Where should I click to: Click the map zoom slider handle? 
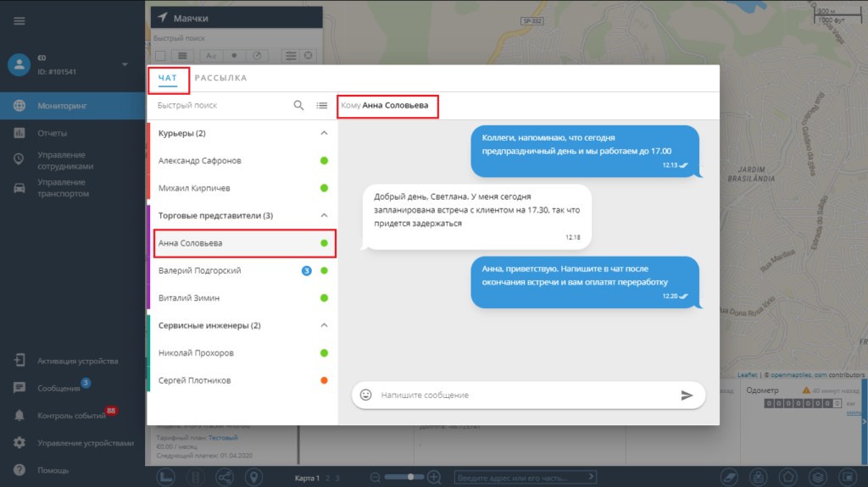point(411,477)
